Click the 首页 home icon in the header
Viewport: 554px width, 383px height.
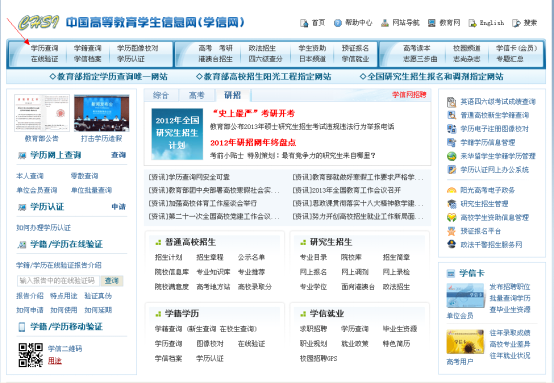pyautogui.click(x=304, y=23)
